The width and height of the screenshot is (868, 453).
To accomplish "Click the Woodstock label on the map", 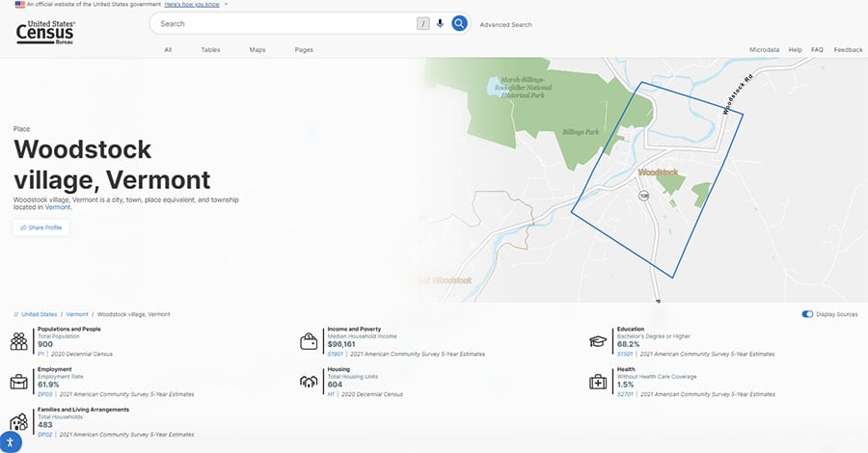I will [658, 173].
